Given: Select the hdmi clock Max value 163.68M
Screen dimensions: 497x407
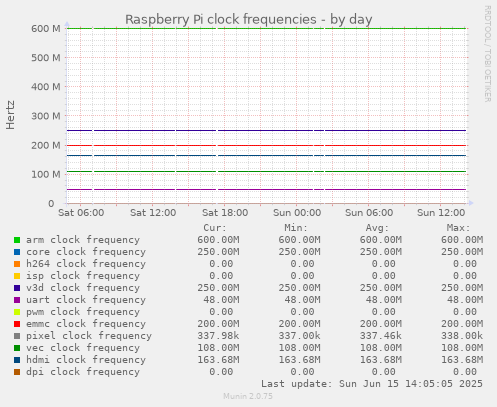Looking at the screenshot, I should 462,360.
